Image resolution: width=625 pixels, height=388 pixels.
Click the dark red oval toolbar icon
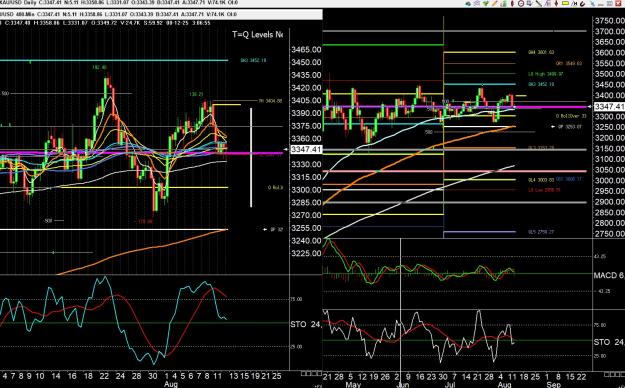[x=512, y=3]
